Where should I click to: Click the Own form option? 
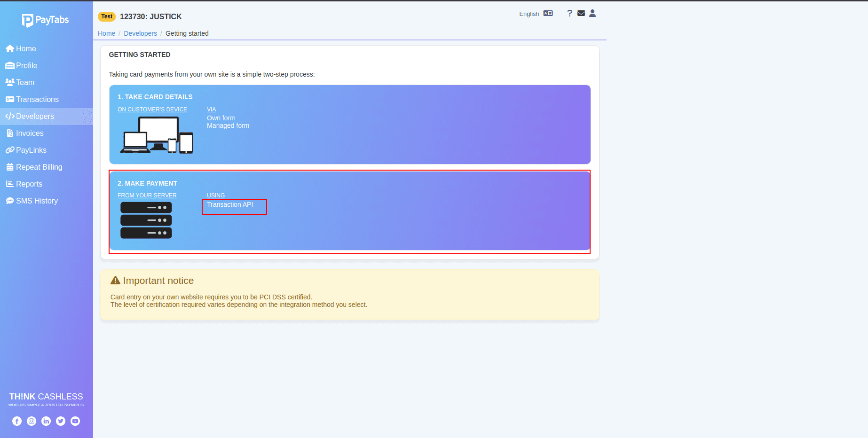click(x=221, y=118)
